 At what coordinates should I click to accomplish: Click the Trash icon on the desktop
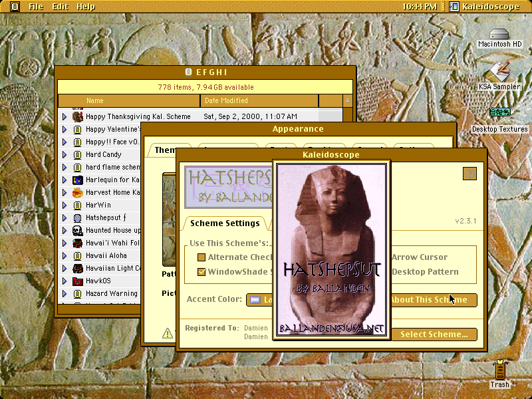[500, 370]
